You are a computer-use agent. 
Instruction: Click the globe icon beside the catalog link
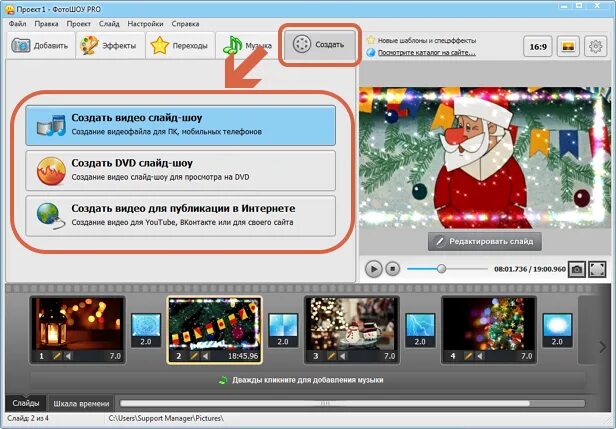click(x=371, y=52)
